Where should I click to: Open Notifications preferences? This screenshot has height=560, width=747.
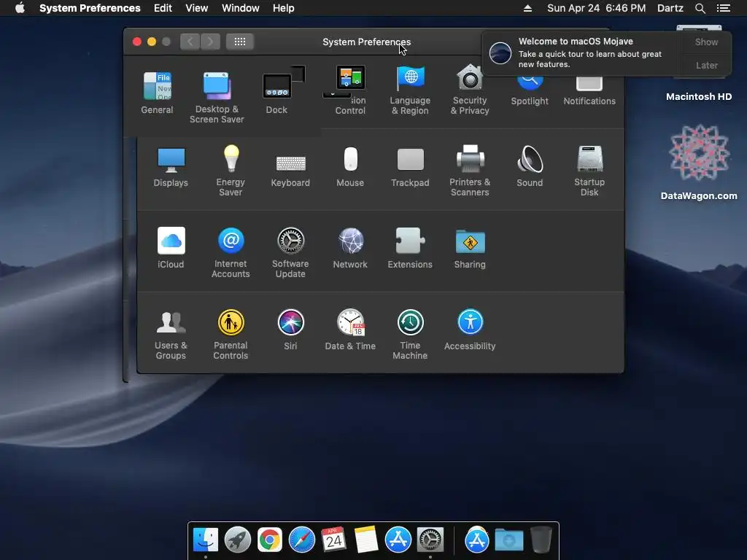point(589,91)
